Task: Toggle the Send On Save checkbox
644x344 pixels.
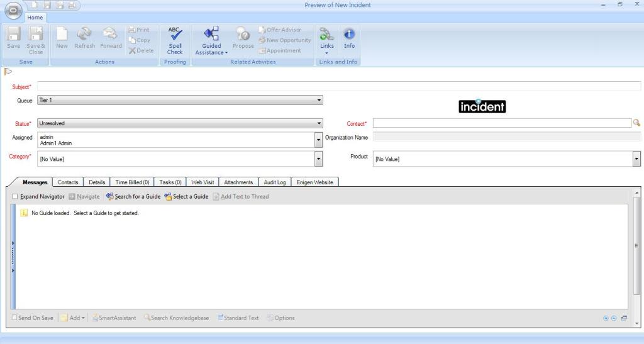Action: [15, 318]
